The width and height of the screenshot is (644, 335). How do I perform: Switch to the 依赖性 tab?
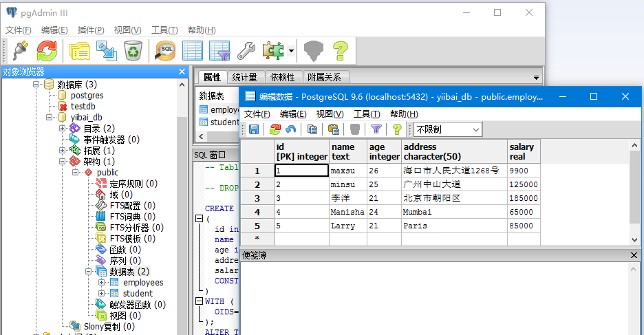click(283, 77)
